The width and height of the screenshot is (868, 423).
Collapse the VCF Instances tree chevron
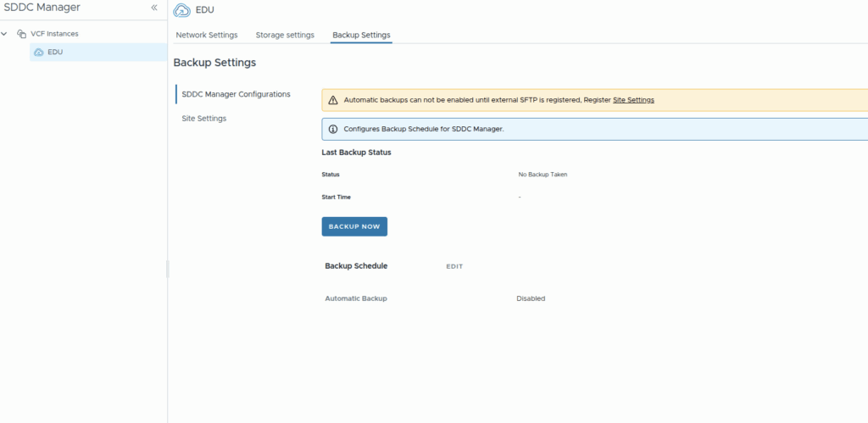(x=6, y=34)
